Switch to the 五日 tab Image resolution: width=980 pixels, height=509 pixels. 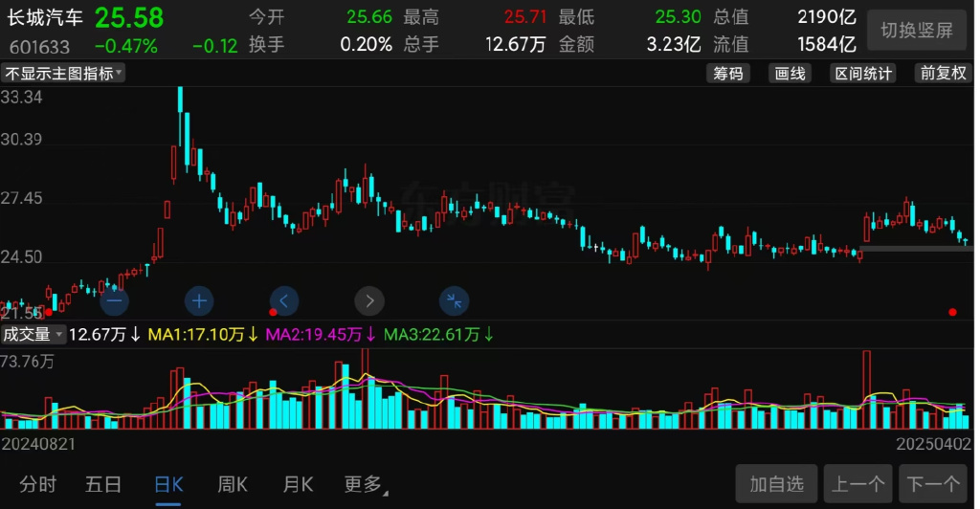click(103, 484)
